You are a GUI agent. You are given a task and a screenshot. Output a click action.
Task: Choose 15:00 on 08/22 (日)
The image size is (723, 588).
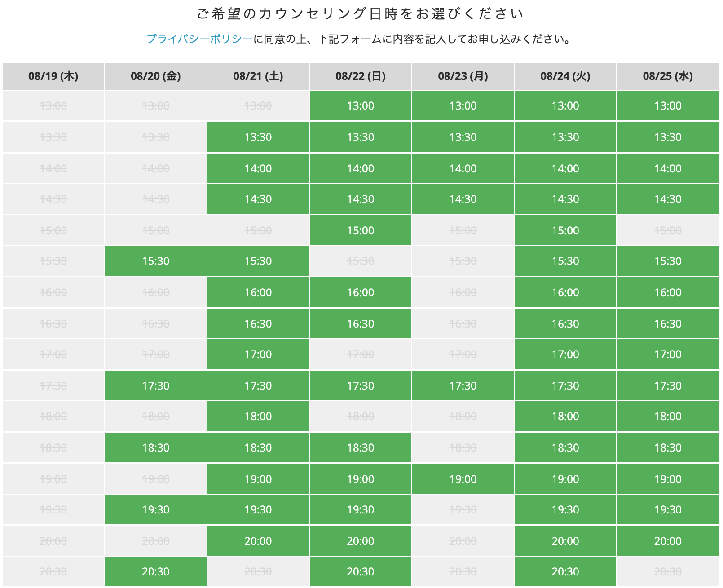[360, 231]
